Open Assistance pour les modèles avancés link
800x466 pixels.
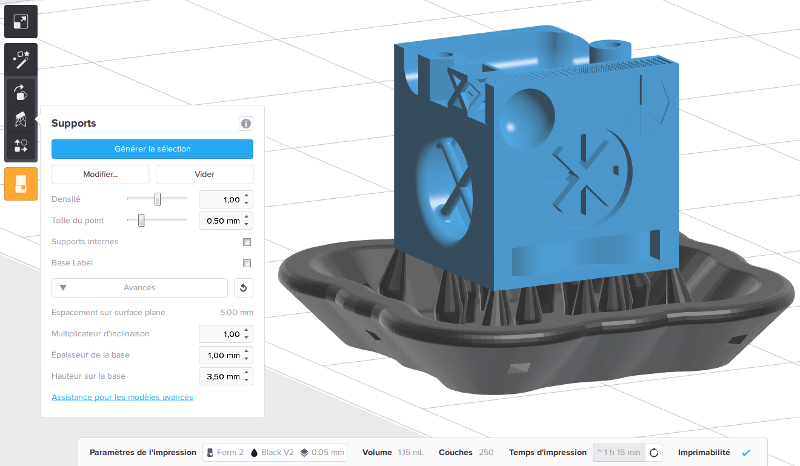point(122,397)
